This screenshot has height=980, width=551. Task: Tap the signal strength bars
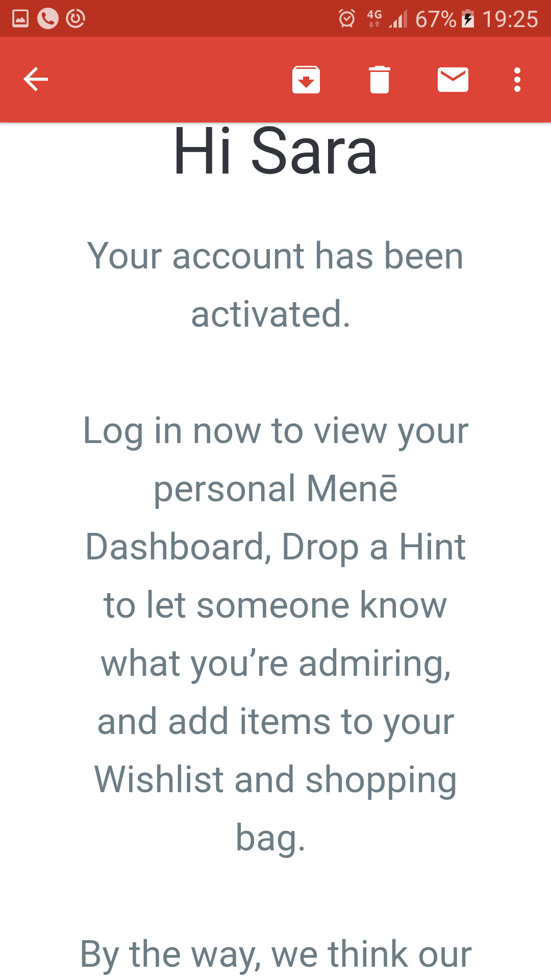pyautogui.click(x=398, y=19)
